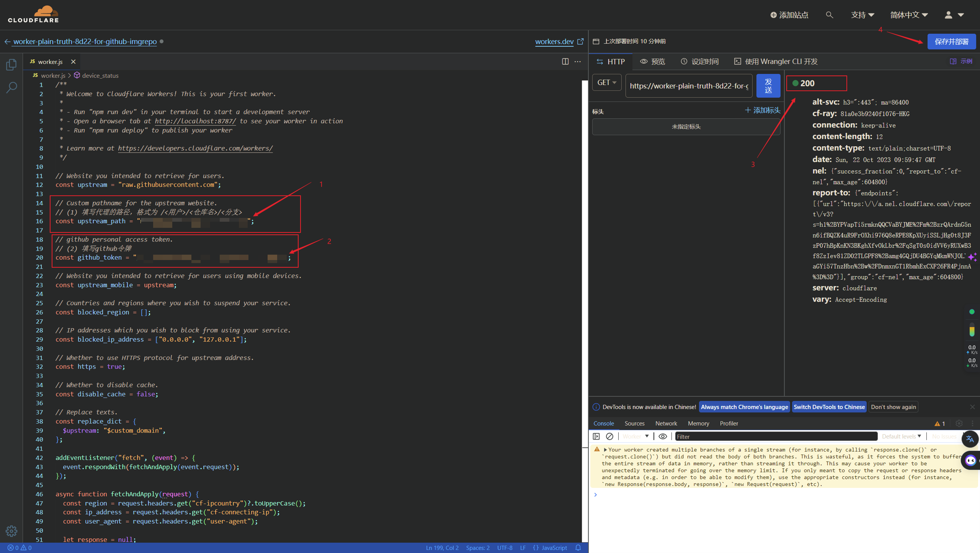Go back using the left arrow icon

tap(7, 41)
